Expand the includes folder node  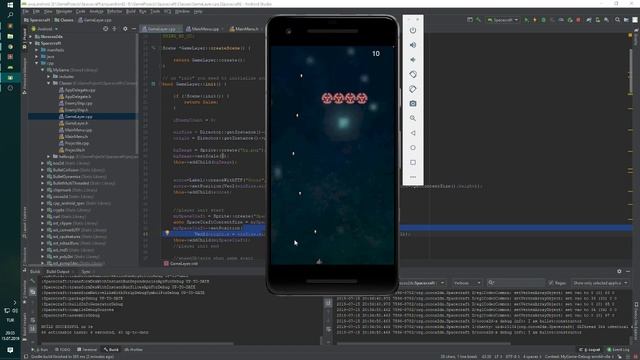(x=49, y=77)
